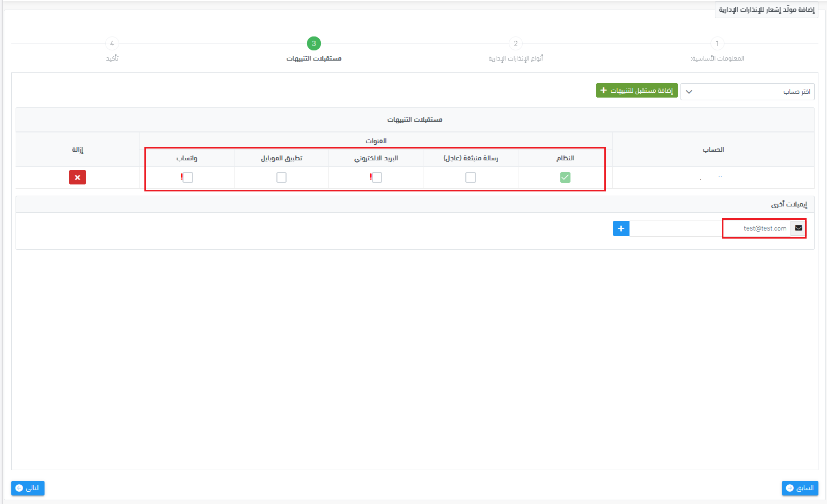Check the واتساب channel checkbox

[188, 177]
